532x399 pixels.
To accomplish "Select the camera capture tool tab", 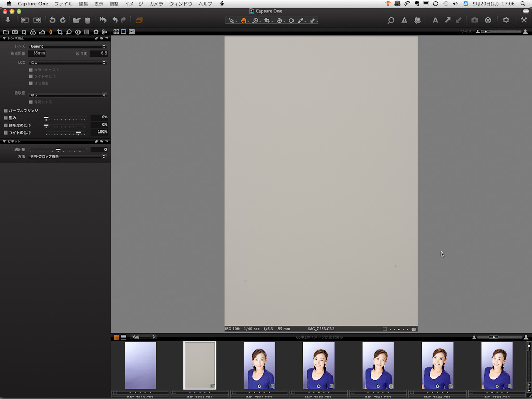I will point(15,32).
